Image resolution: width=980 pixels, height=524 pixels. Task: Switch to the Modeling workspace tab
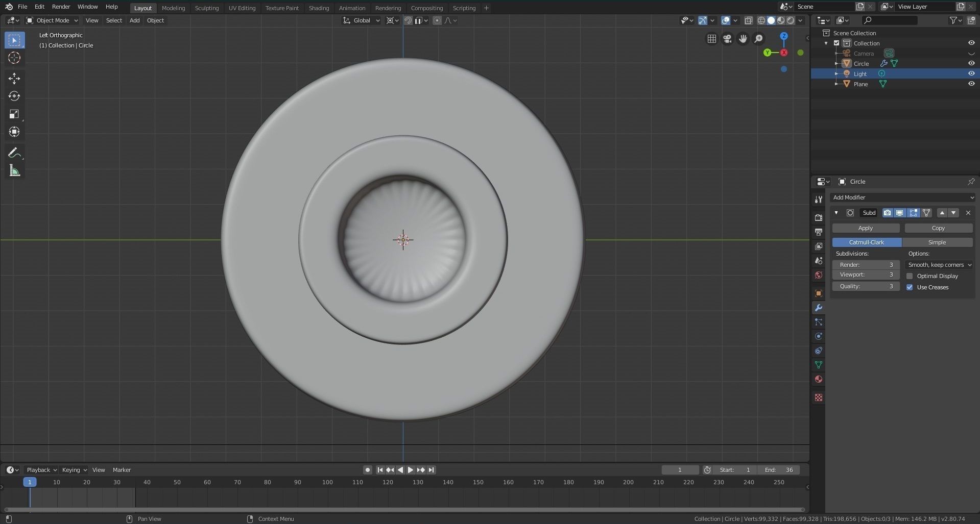173,8
